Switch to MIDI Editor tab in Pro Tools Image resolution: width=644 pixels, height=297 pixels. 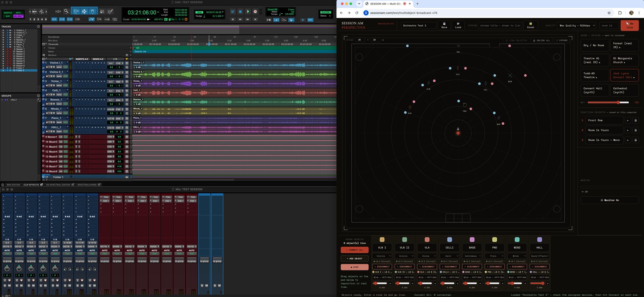tap(13, 185)
